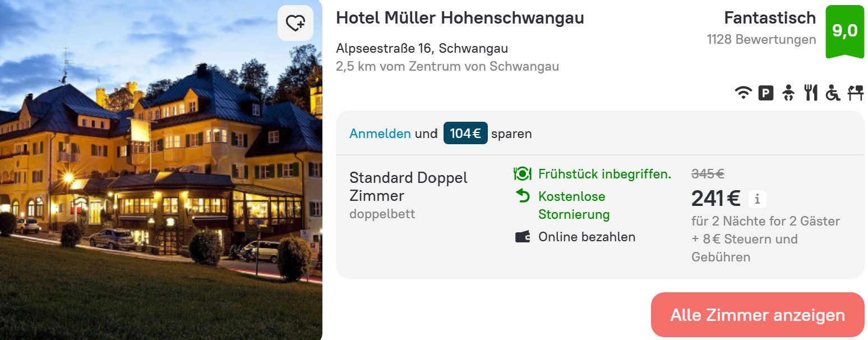Click the hotel photo thumbnail
This screenshot has width=868, height=340.
(161, 170)
